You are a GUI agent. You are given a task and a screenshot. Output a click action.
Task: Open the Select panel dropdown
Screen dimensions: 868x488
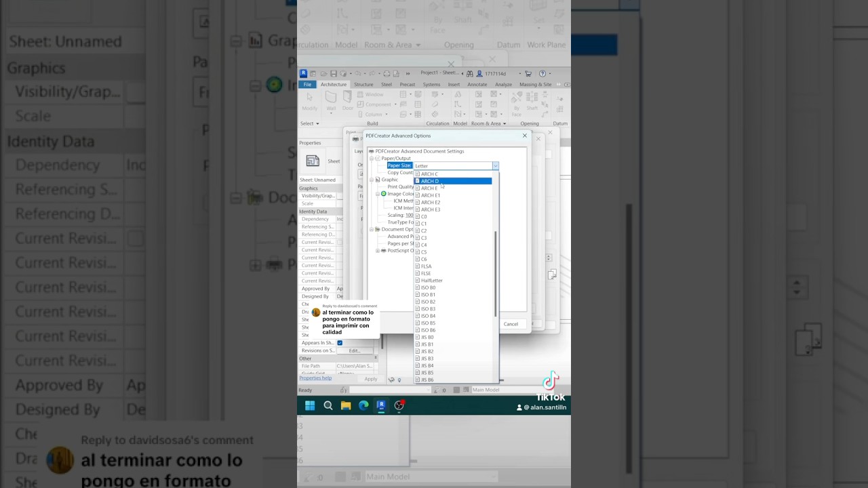[310, 123]
